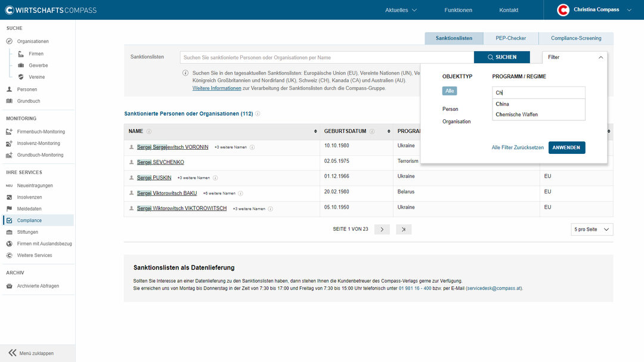The width and height of the screenshot is (644, 362).
Task: Select the Alle object type filter
Action: coord(450,91)
